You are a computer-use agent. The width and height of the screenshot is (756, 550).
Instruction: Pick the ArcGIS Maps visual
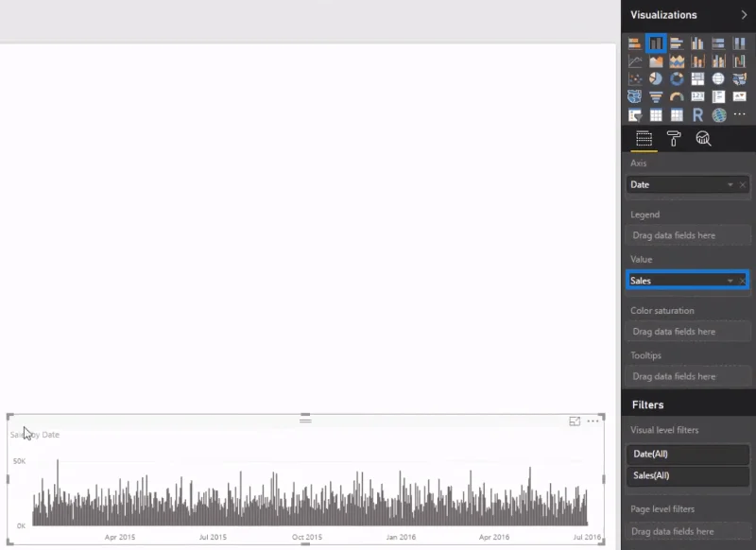pos(718,115)
